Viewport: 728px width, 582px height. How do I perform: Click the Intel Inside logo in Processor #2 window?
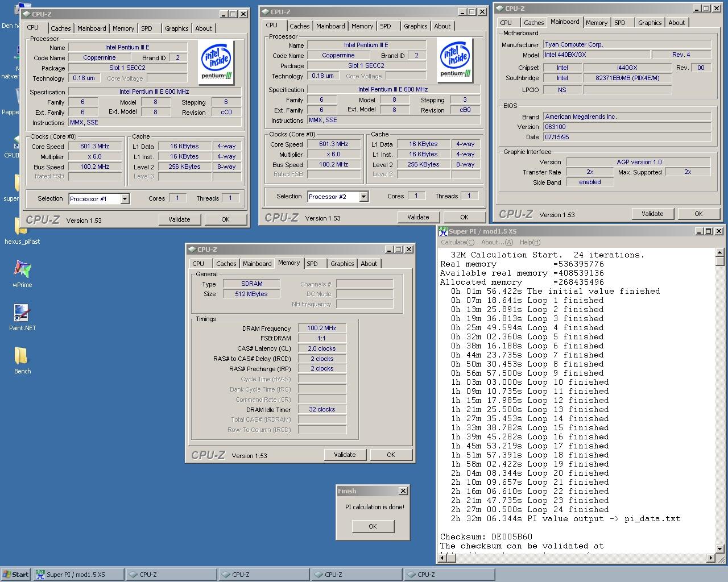point(455,59)
